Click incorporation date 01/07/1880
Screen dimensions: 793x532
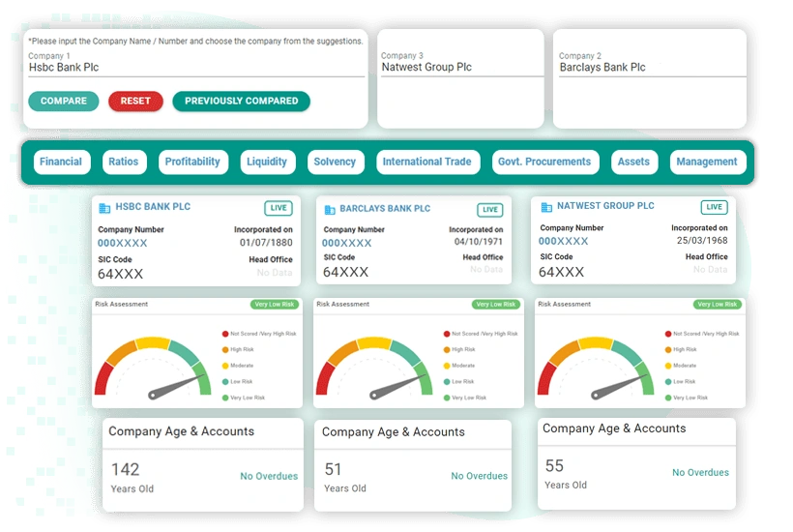266,243
